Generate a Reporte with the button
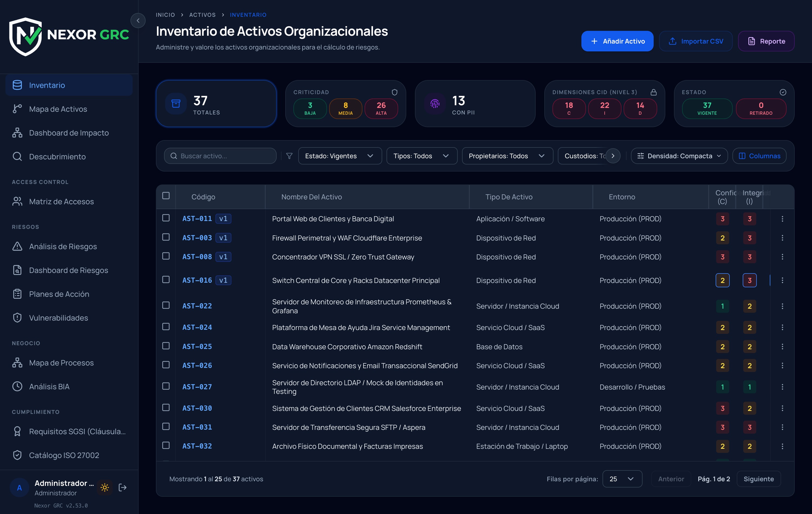812x514 pixels. click(x=766, y=41)
